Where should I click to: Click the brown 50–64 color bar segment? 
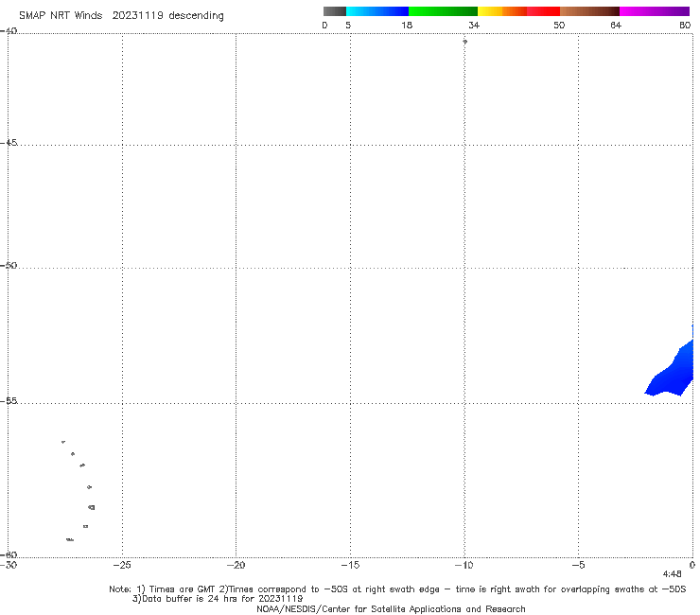pyautogui.click(x=589, y=11)
